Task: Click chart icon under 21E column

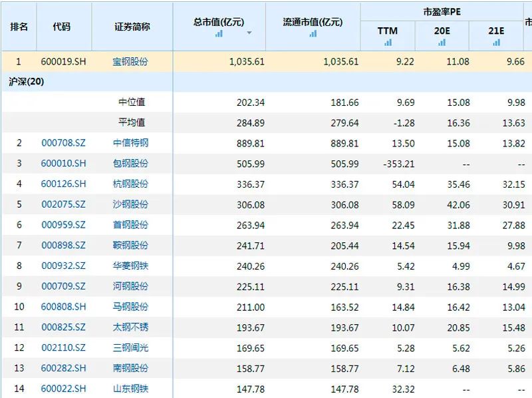Action: (x=496, y=43)
